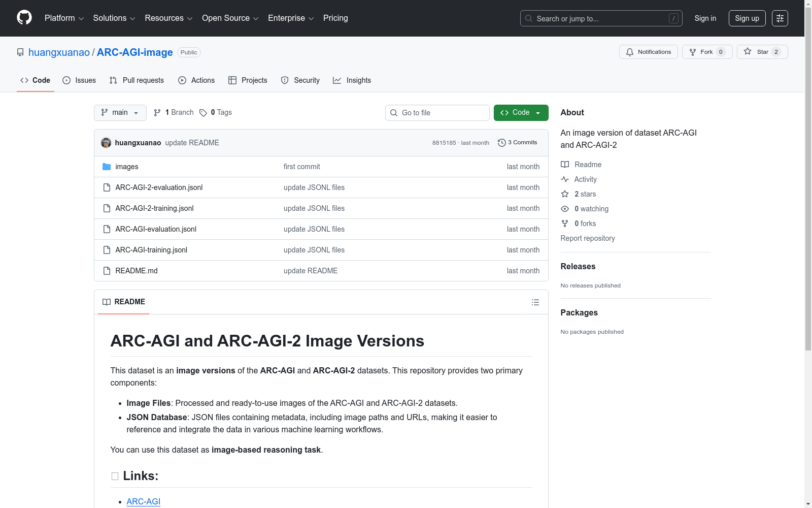The height and width of the screenshot is (508, 812).
Task: Open the command palette icon button
Action: pos(780,18)
